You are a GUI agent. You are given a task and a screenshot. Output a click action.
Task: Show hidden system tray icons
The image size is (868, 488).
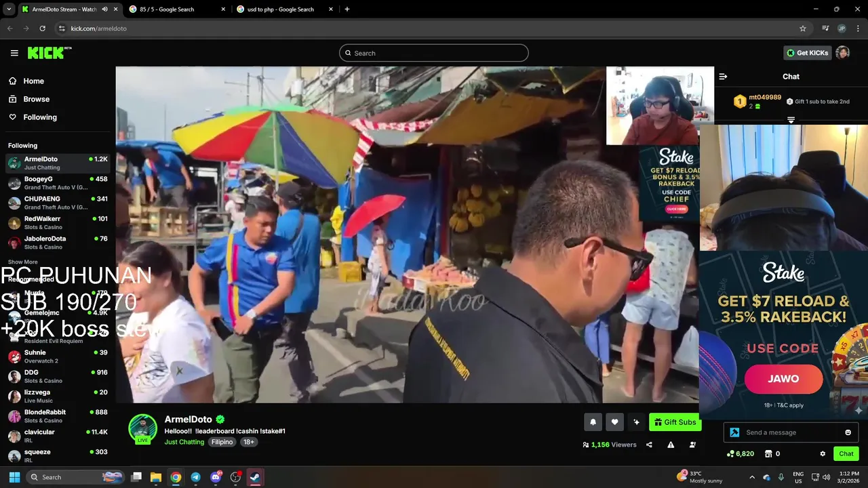(751, 477)
